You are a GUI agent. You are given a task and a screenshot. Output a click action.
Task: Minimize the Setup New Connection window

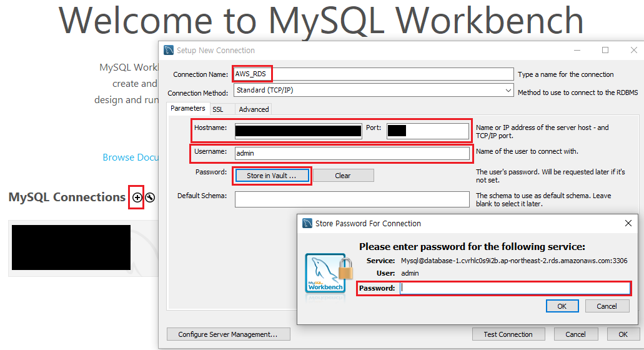coord(577,50)
